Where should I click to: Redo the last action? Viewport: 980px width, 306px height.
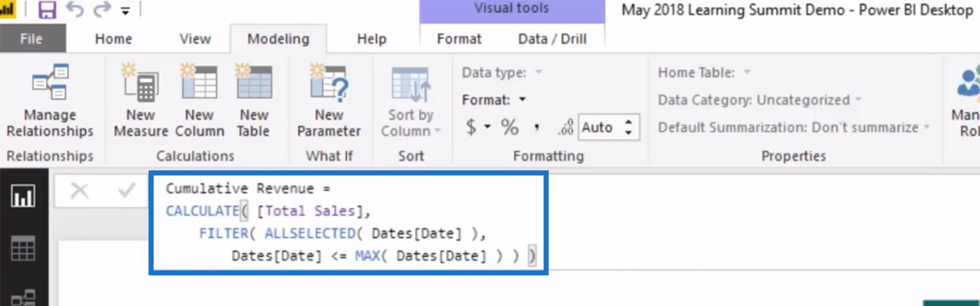[x=102, y=9]
